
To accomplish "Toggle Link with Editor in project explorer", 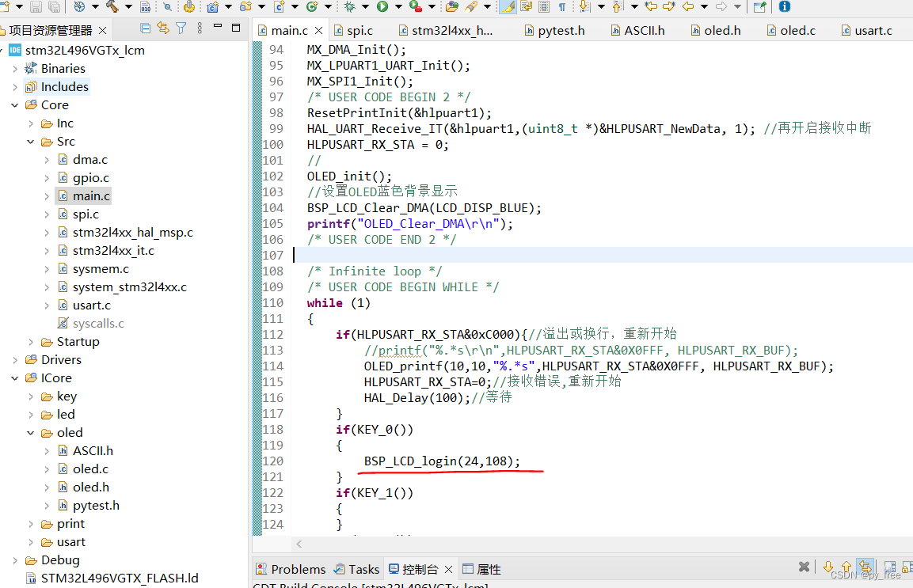I will point(163,28).
